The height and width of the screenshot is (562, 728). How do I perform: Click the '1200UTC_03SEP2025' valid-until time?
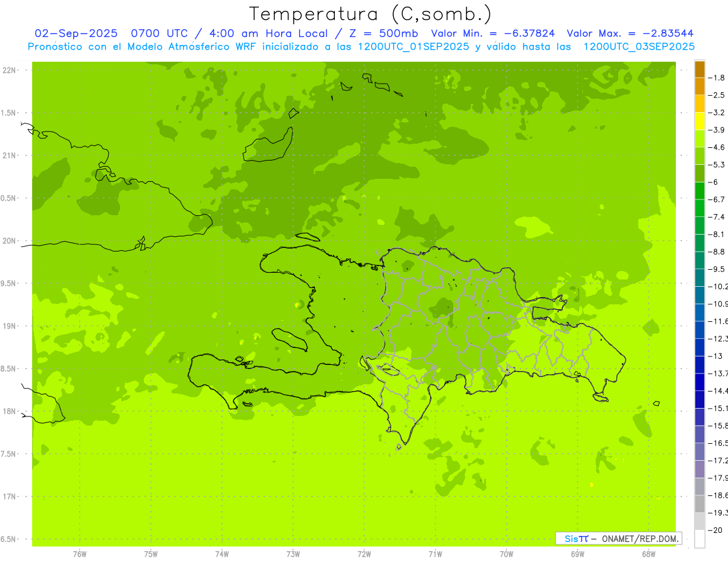[639, 47]
